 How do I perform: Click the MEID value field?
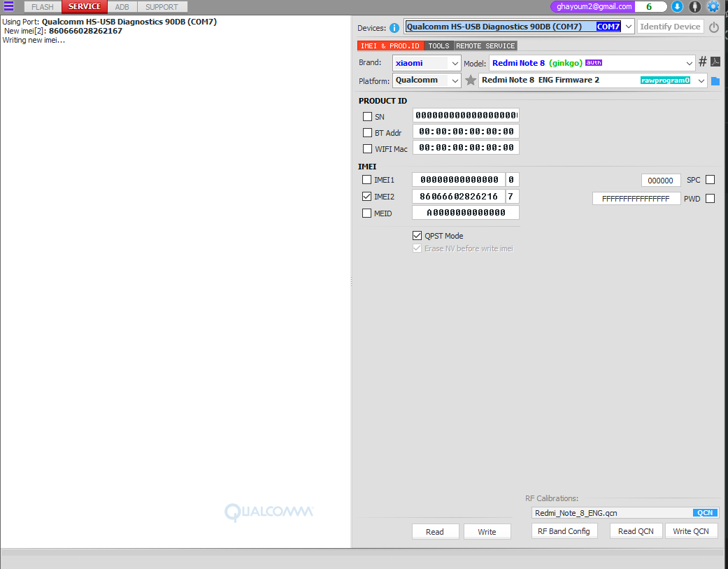click(466, 212)
